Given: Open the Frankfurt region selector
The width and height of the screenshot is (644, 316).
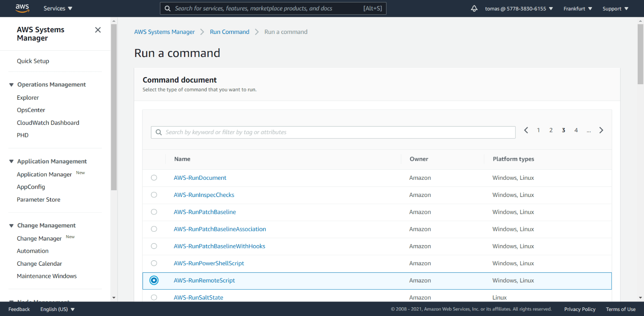Looking at the screenshot, I should point(577,8).
